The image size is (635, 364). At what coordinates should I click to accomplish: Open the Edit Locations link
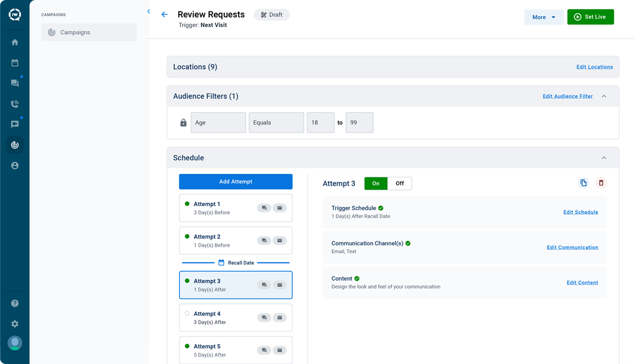coord(595,67)
